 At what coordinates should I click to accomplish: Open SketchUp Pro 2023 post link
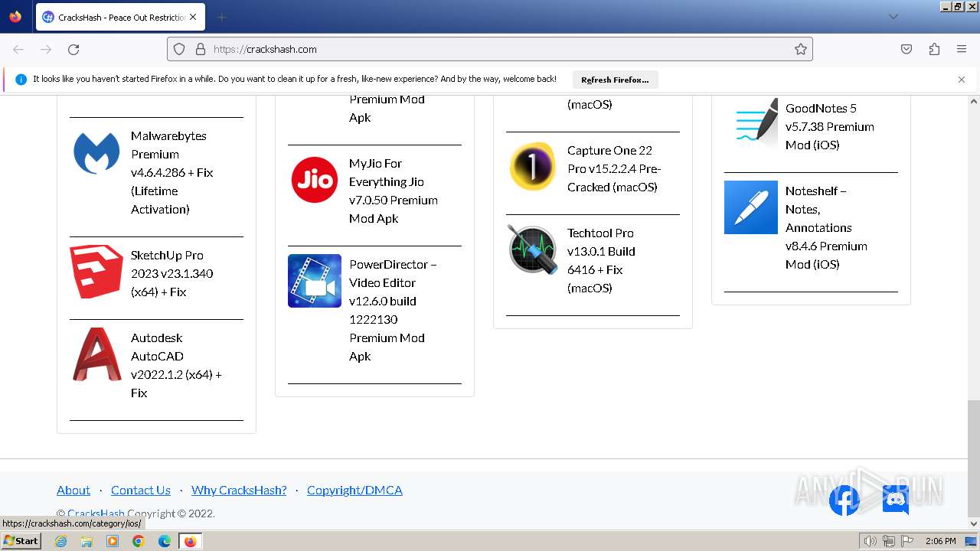171,273
